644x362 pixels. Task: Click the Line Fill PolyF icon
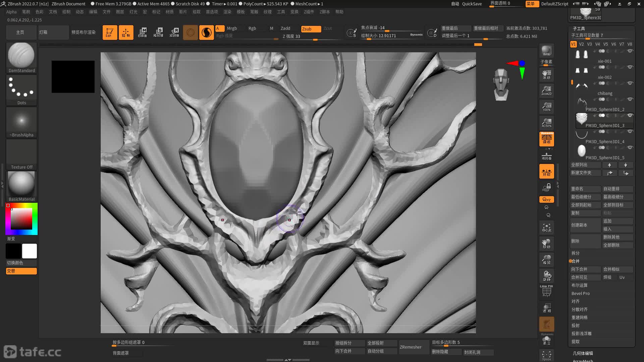point(546,291)
